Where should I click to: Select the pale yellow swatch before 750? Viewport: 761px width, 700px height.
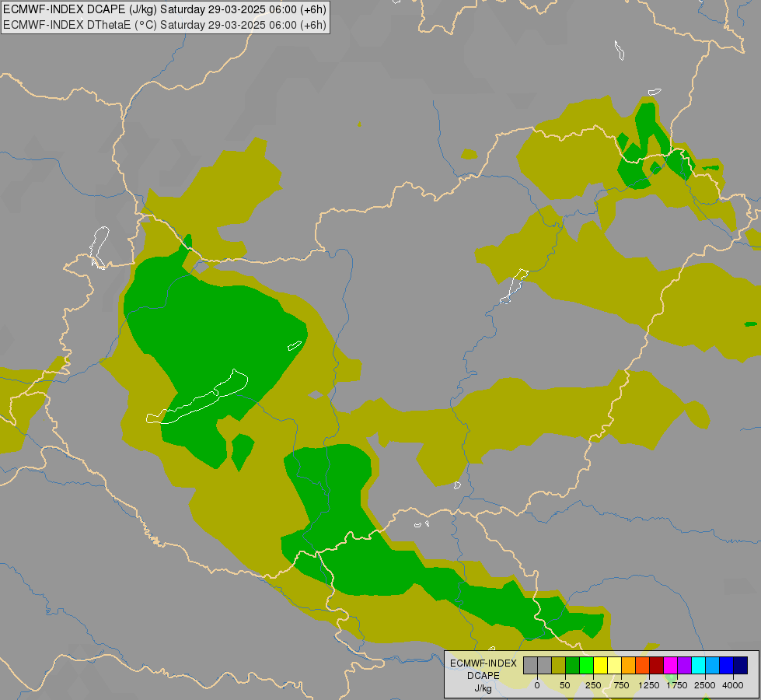[614, 666]
